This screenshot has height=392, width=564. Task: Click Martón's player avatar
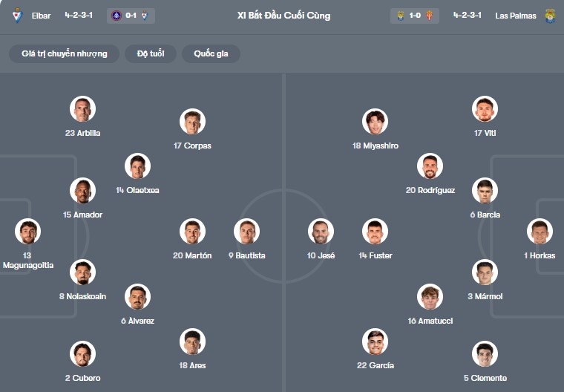(x=192, y=232)
